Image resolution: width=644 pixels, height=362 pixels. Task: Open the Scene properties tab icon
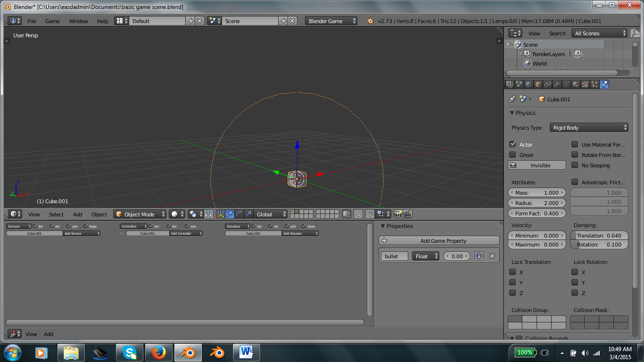[519, 84]
